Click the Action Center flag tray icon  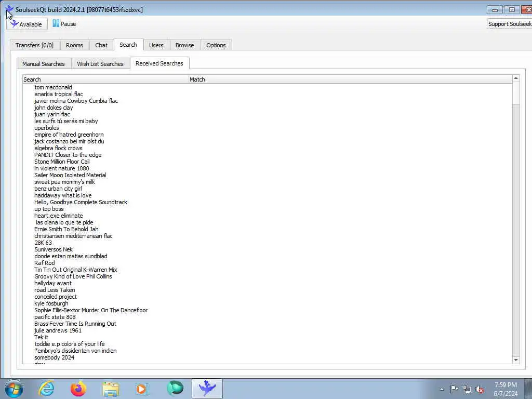[x=454, y=389]
